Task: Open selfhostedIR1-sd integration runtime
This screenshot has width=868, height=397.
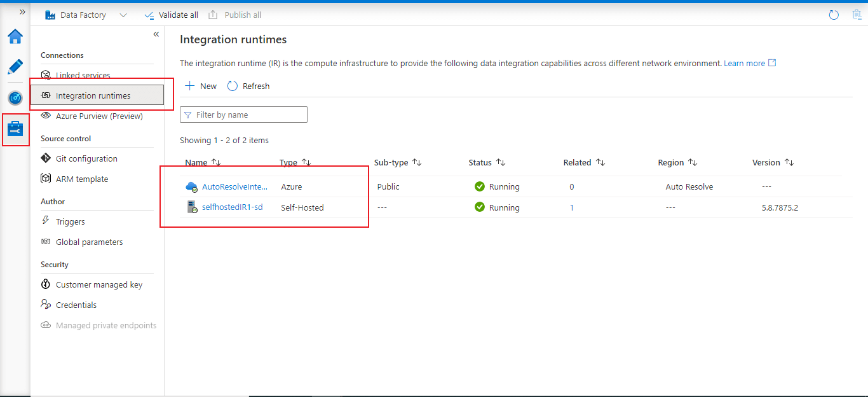Action: pyautogui.click(x=232, y=207)
